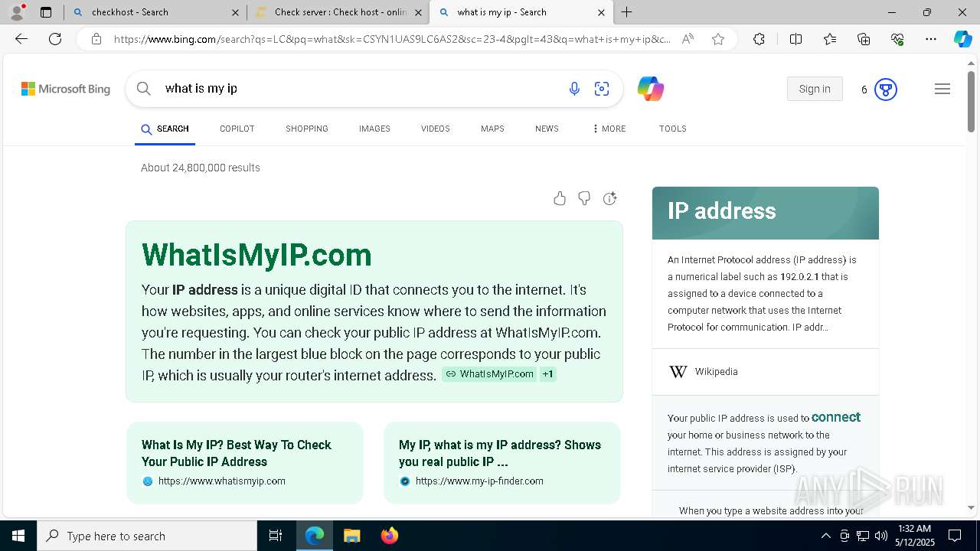The width and height of the screenshot is (980, 551).
Task: Select the VIDEOS search tab
Action: coord(436,129)
